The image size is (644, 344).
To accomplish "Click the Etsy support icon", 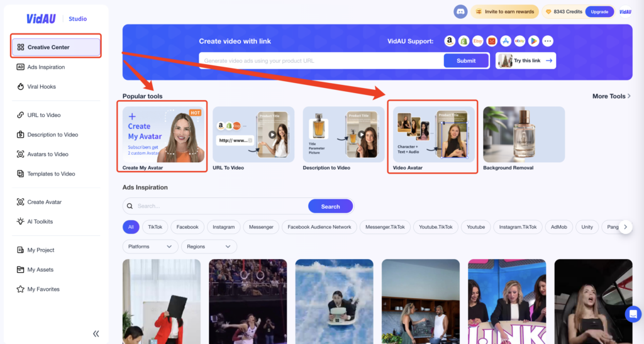I will pyautogui.click(x=478, y=41).
